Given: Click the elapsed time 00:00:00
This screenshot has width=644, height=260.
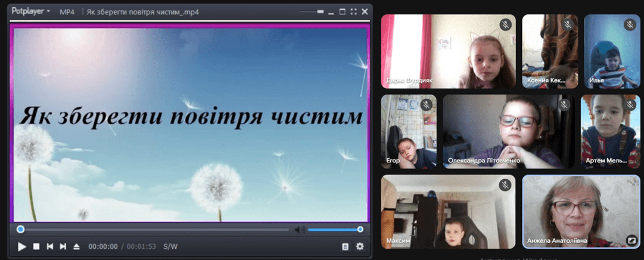Looking at the screenshot, I should coord(103,247).
